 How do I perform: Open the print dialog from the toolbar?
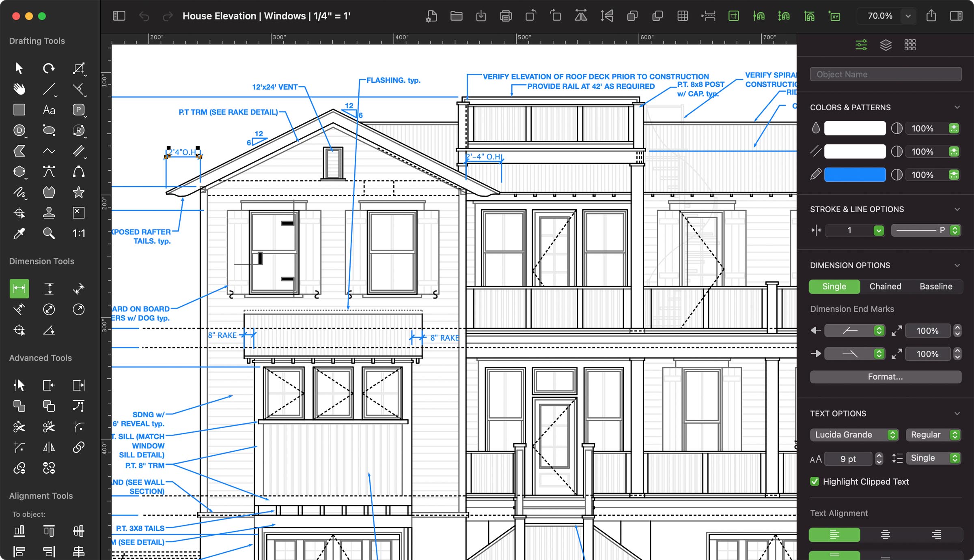(506, 16)
